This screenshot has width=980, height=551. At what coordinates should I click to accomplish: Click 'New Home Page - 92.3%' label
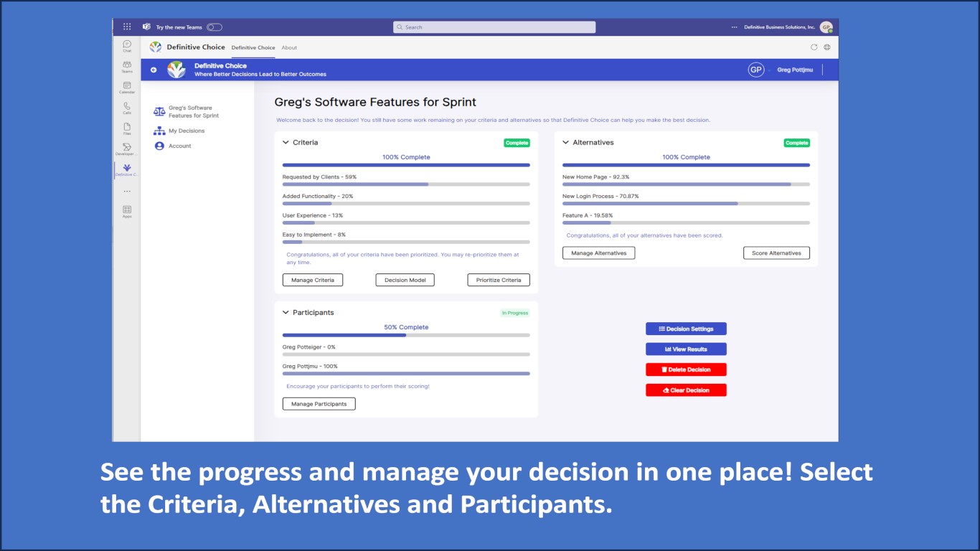(596, 176)
